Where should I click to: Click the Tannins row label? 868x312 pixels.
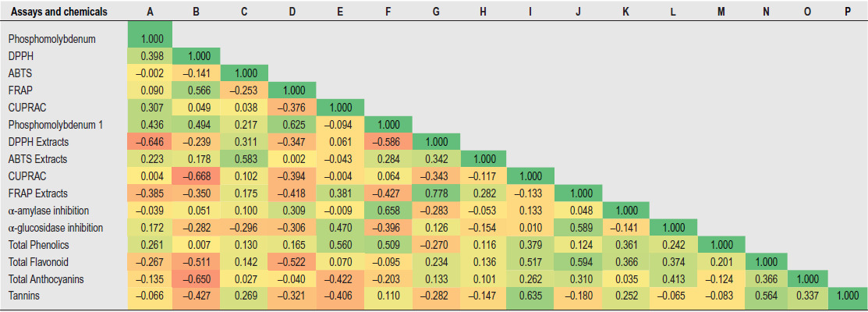(23, 296)
